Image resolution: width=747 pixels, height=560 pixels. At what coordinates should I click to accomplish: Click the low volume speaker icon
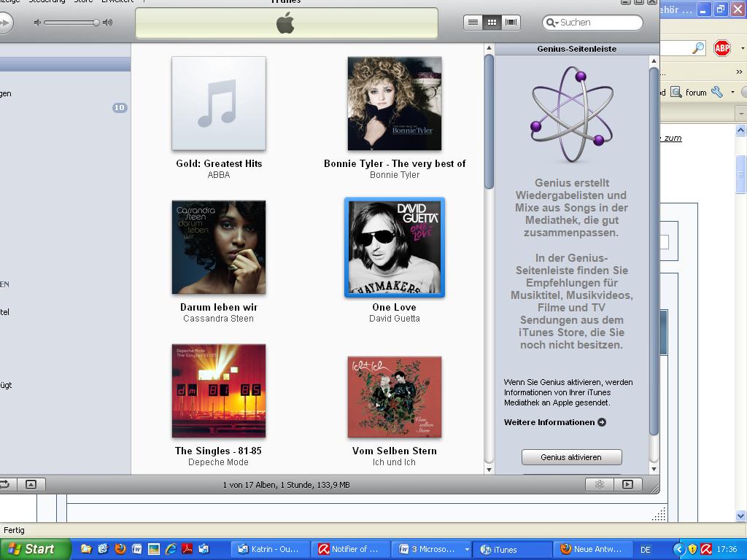37,23
